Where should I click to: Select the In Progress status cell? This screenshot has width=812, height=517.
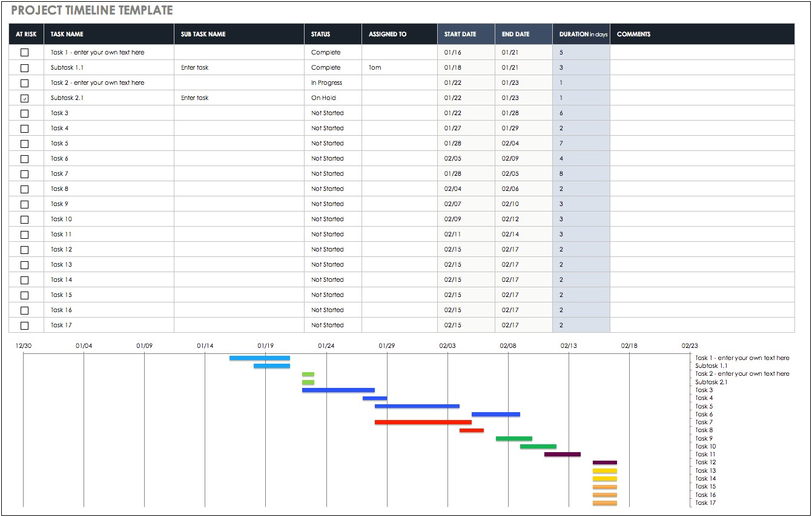click(x=333, y=82)
